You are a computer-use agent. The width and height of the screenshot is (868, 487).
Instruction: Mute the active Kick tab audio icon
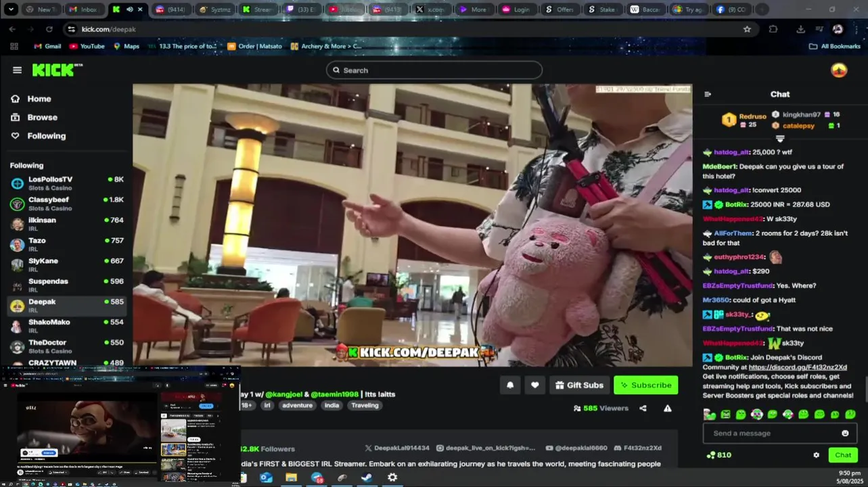tap(129, 9)
